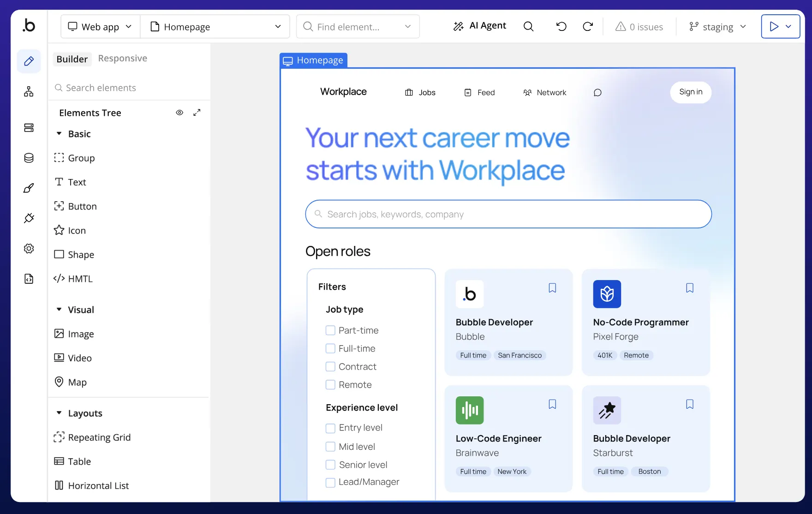Click the Sign in button
Screen dimensions: 812x514
click(x=690, y=92)
